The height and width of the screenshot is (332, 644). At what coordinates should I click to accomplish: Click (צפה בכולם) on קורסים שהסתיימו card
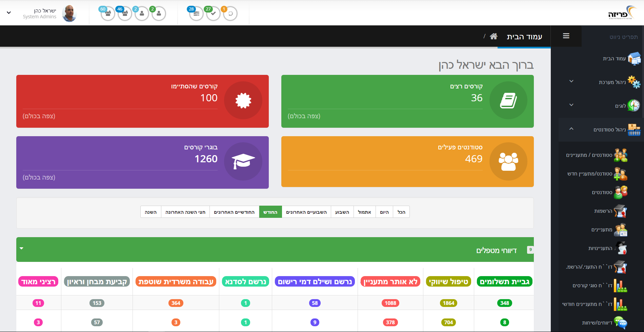pos(39,116)
